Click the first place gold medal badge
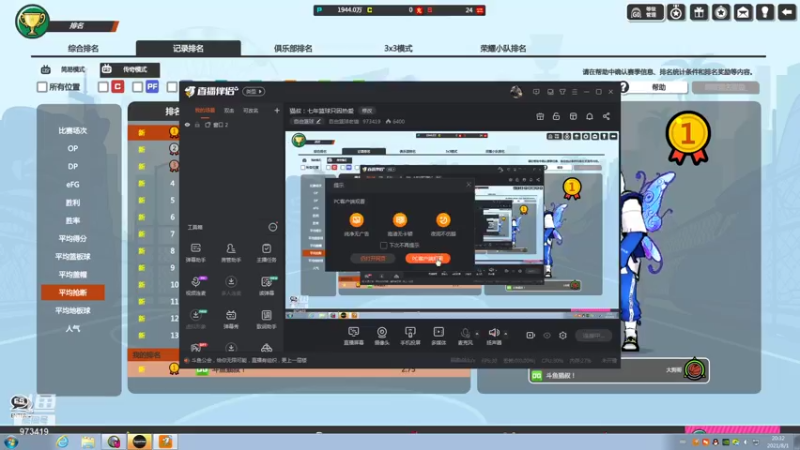800x450 pixels. (687, 138)
